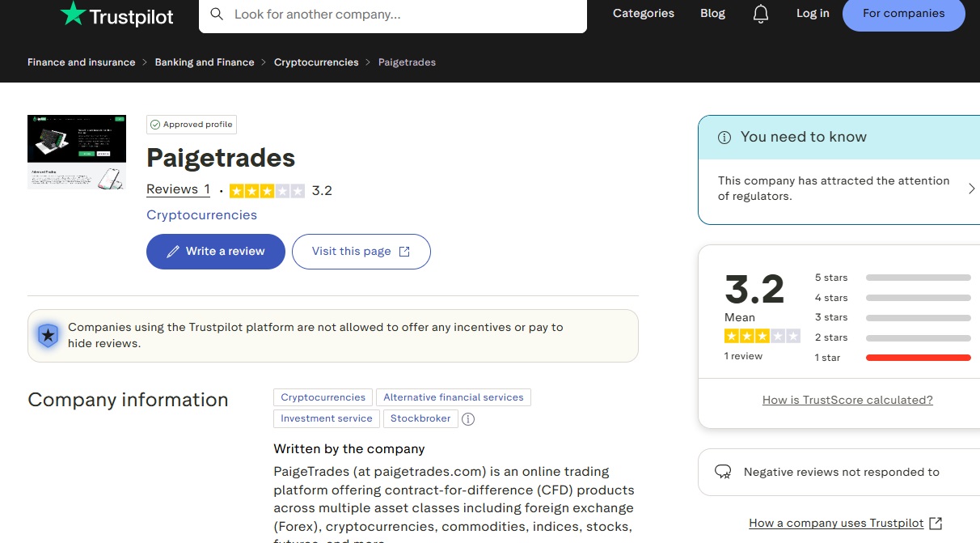
Task: Click the info icon in You need to know
Action: (x=724, y=138)
